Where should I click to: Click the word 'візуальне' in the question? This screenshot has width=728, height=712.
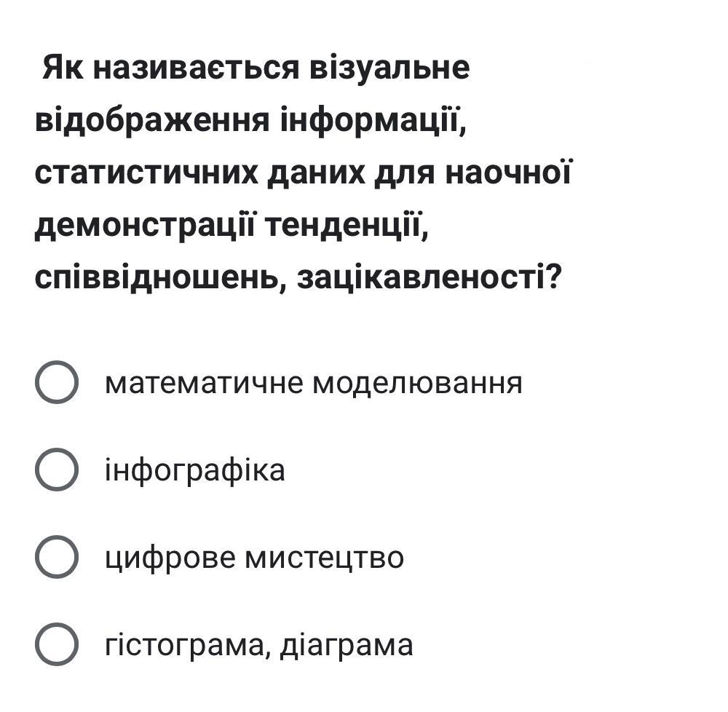tap(389, 68)
